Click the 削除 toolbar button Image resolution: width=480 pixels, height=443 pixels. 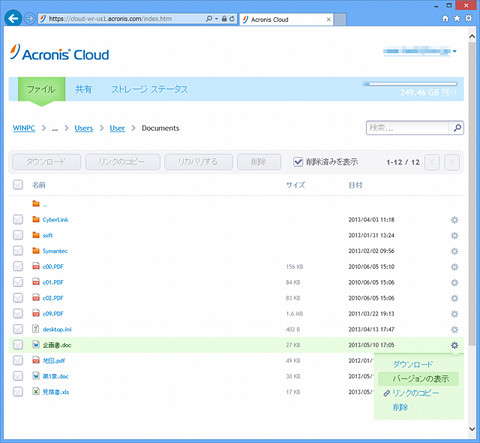[259, 162]
